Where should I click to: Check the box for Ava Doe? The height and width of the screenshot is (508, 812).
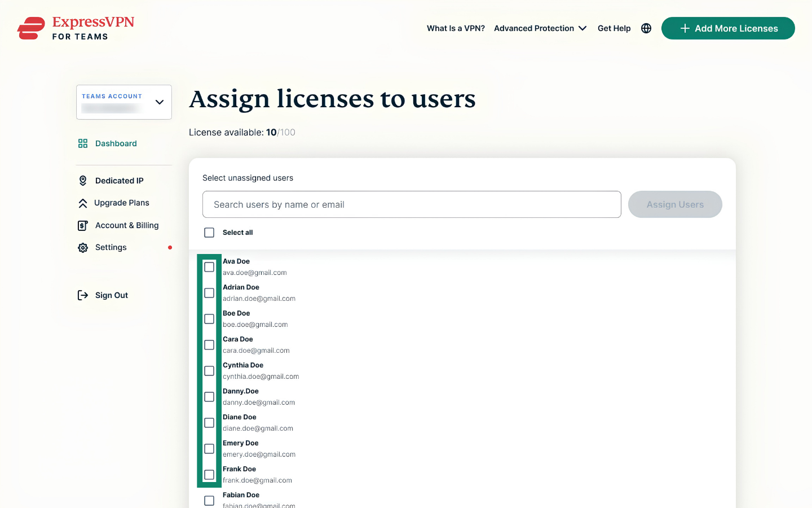pos(209,267)
